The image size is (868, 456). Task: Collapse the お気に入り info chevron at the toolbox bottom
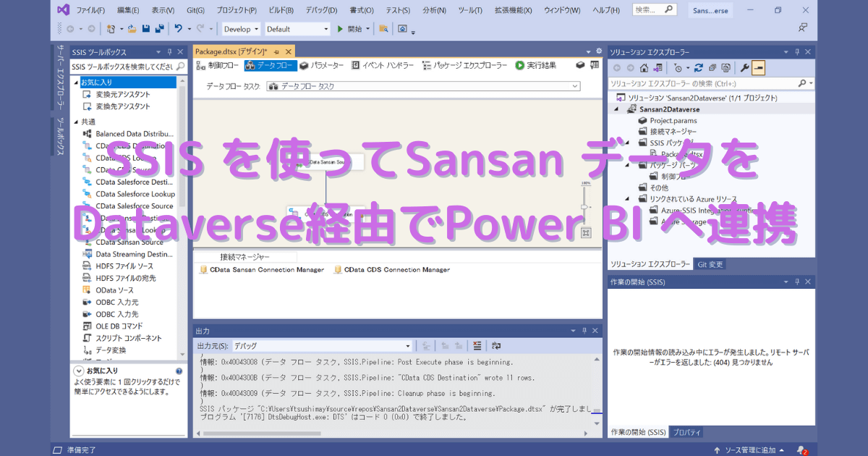79,371
